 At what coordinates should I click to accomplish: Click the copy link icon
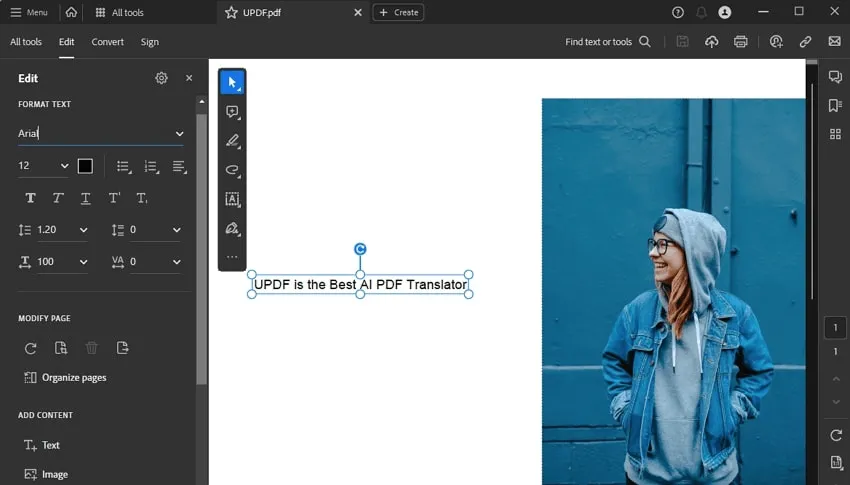806,42
